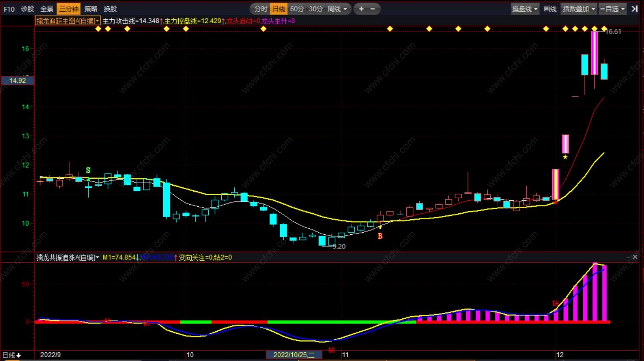Click the 龙头启动=0 indicator value
Screen dimensions: 644x361
tap(243, 21)
